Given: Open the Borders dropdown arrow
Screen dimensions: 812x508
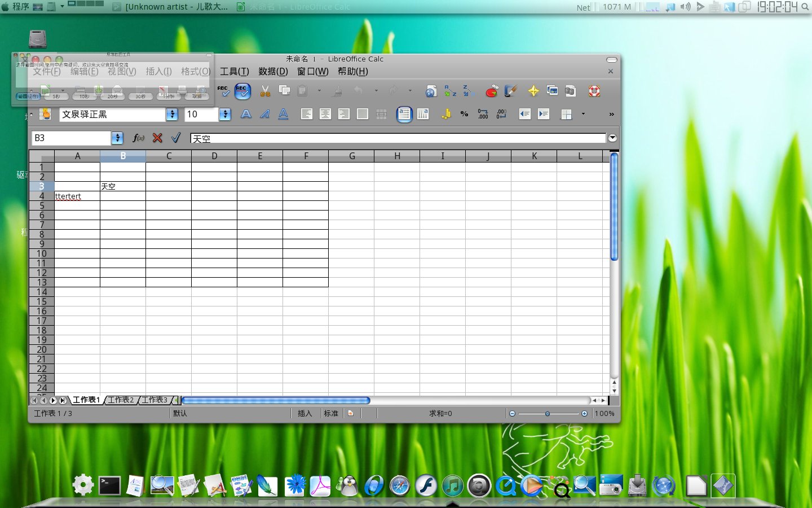Looking at the screenshot, I should coord(583,114).
